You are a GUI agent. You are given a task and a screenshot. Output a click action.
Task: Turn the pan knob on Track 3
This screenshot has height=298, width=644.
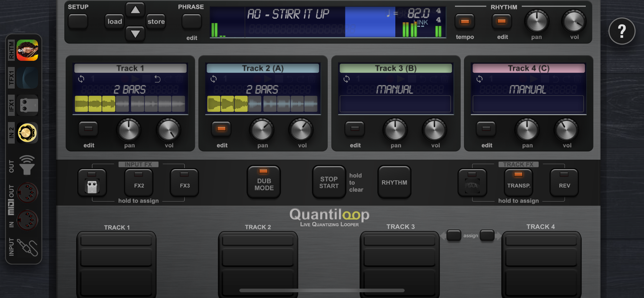point(396,130)
